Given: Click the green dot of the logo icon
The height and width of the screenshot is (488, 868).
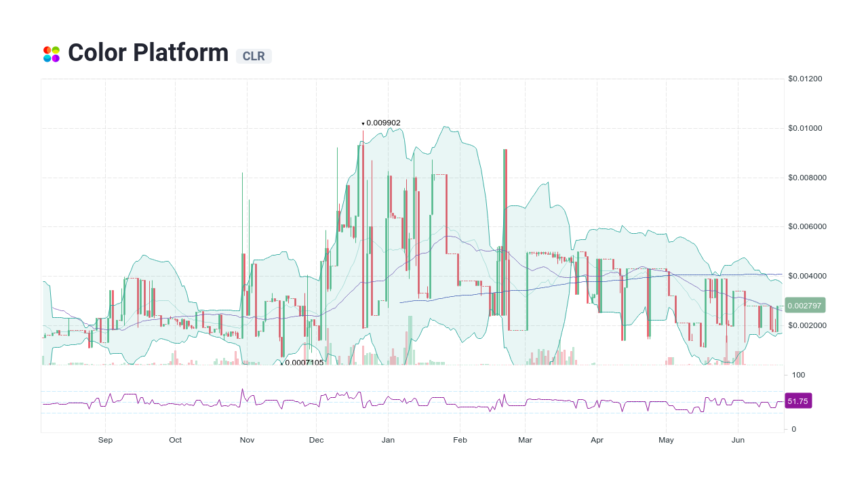Looking at the screenshot, I should pos(56,49).
